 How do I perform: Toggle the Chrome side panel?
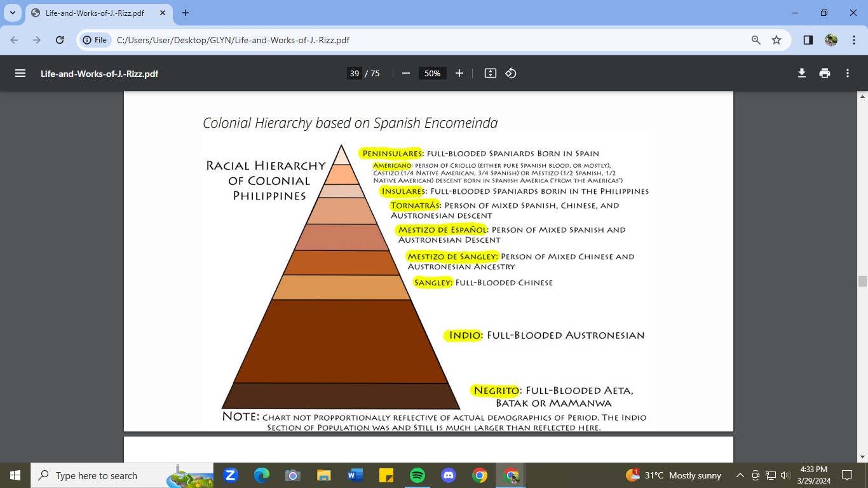(x=808, y=40)
